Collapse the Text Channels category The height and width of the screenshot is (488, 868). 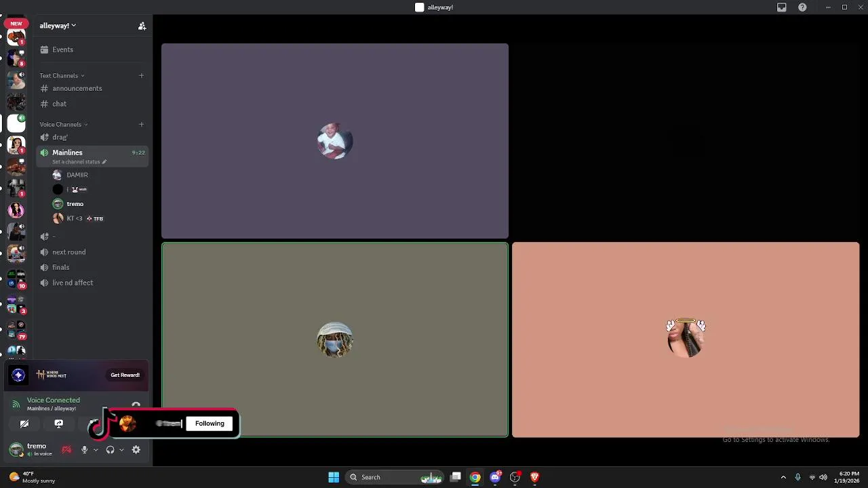click(62, 75)
